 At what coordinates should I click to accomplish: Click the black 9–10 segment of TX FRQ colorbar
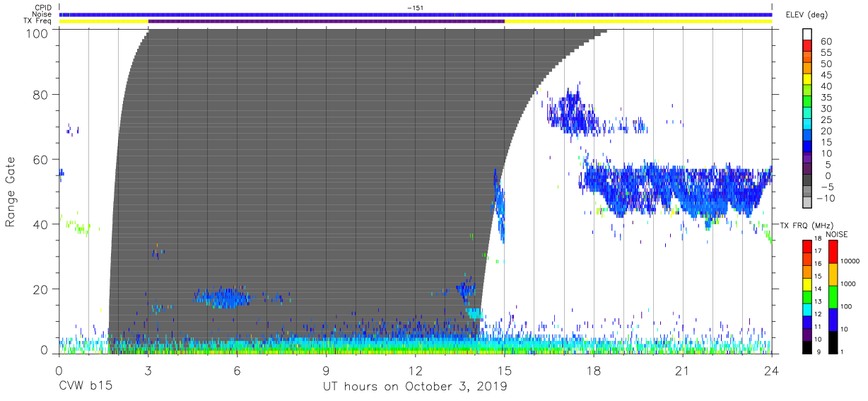(x=807, y=347)
